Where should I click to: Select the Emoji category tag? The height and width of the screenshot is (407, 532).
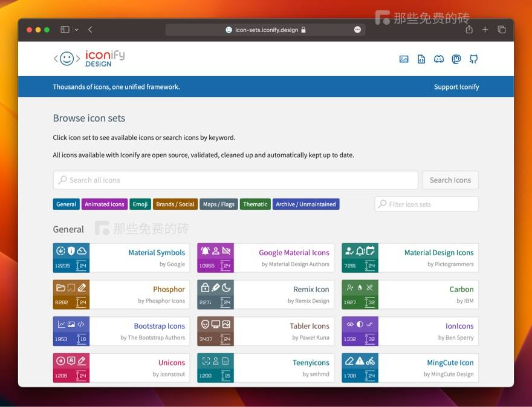pyautogui.click(x=140, y=204)
